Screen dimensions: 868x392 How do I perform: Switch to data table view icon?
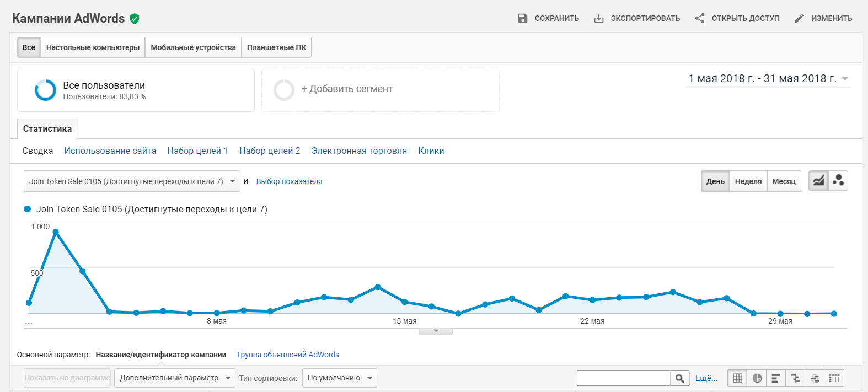[737, 378]
